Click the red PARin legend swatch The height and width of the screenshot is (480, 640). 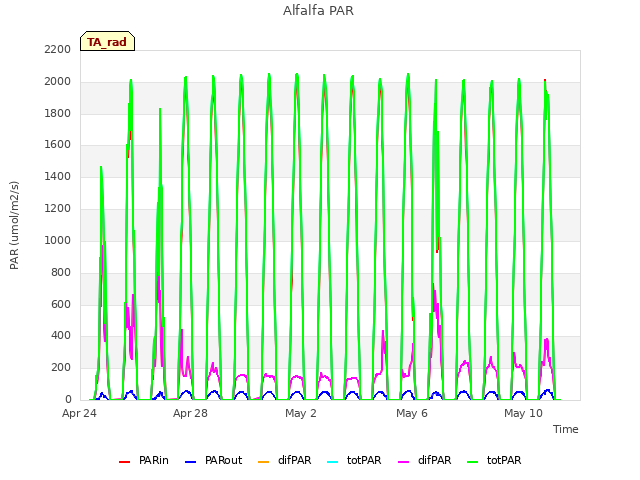[x=124, y=462]
